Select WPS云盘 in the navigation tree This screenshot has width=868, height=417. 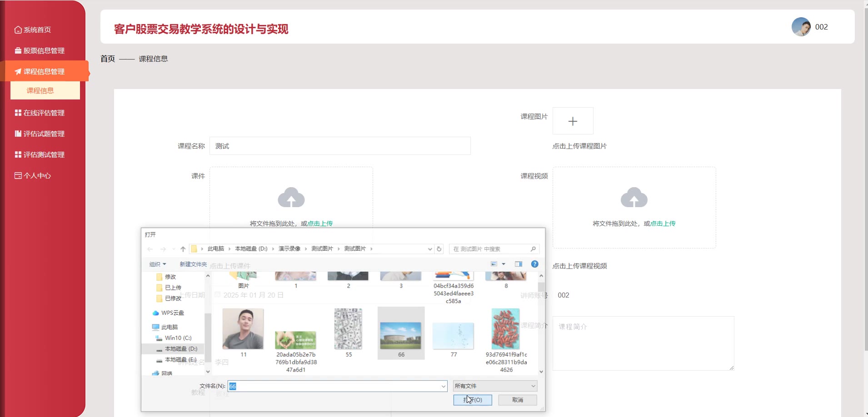tap(168, 313)
